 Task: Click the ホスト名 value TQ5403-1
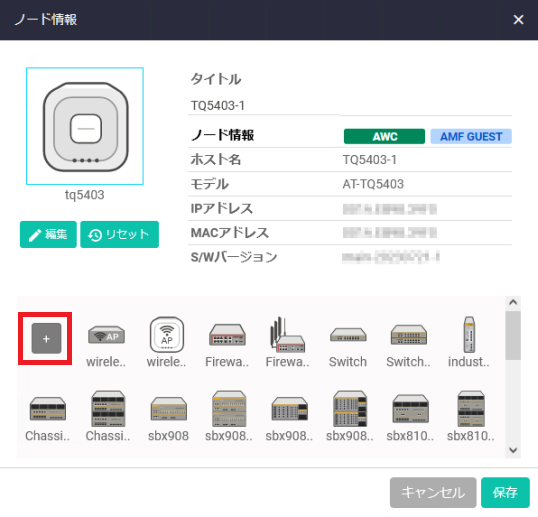tap(370, 160)
